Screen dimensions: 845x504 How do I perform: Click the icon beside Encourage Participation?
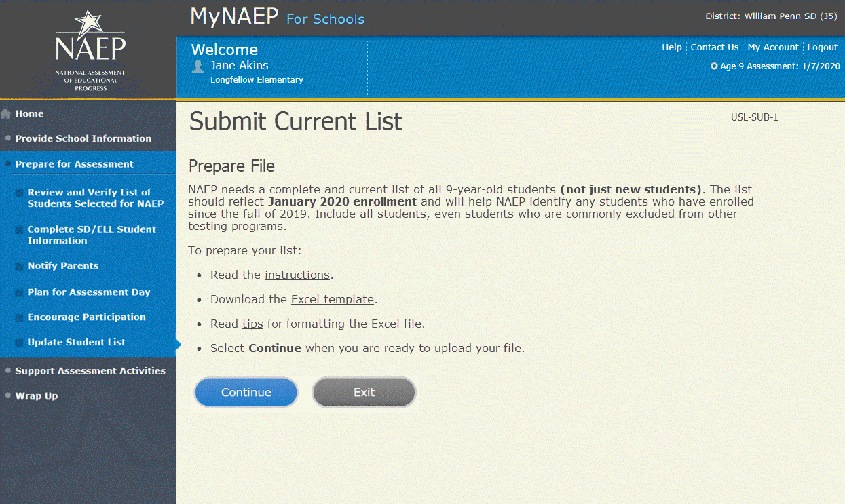(x=19, y=317)
